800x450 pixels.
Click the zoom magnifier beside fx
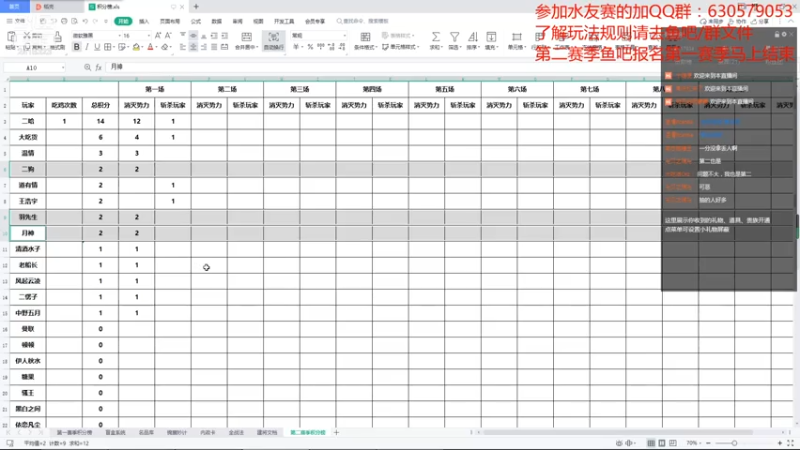[x=87, y=67]
